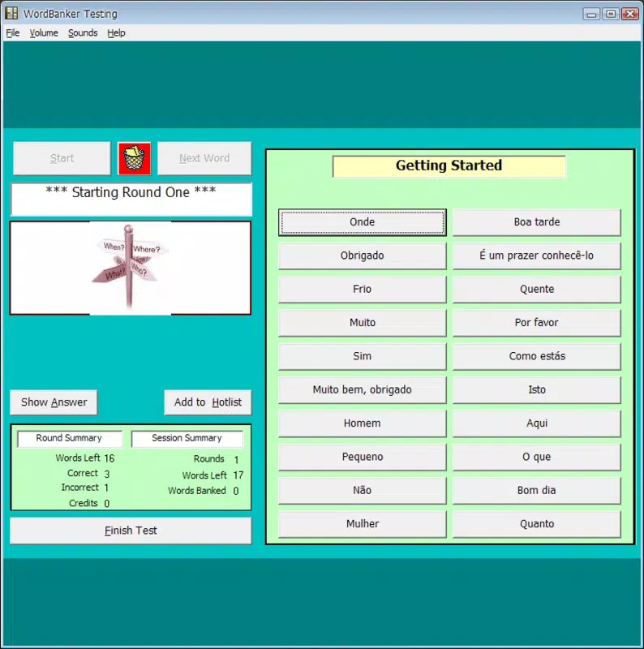Open the Volume menu
The height and width of the screenshot is (649, 644).
click(44, 32)
